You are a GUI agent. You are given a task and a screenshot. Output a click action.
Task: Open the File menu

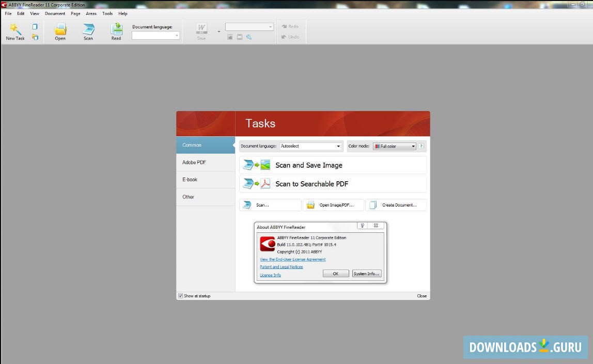[8, 13]
